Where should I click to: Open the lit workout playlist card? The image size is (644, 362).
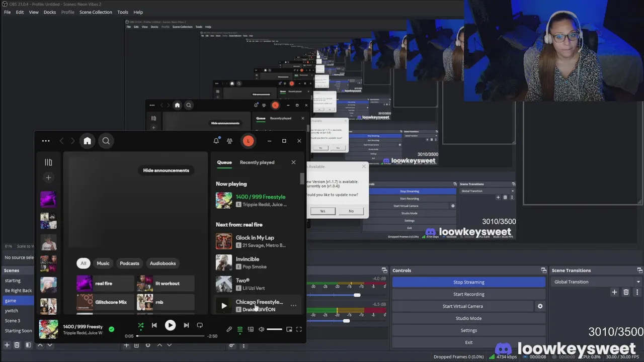point(166,284)
